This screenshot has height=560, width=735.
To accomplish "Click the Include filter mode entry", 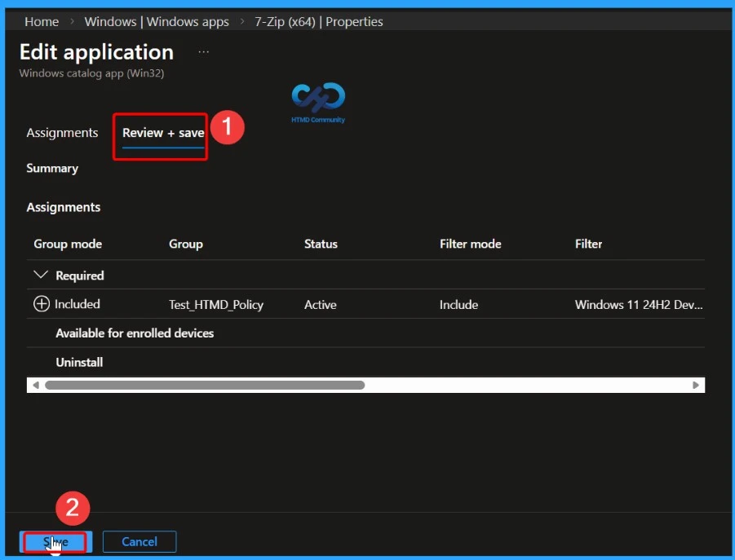I will click(458, 304).
